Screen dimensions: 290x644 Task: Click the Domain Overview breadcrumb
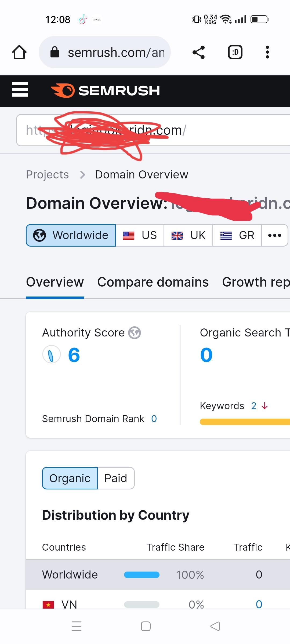tap(142, 174)
